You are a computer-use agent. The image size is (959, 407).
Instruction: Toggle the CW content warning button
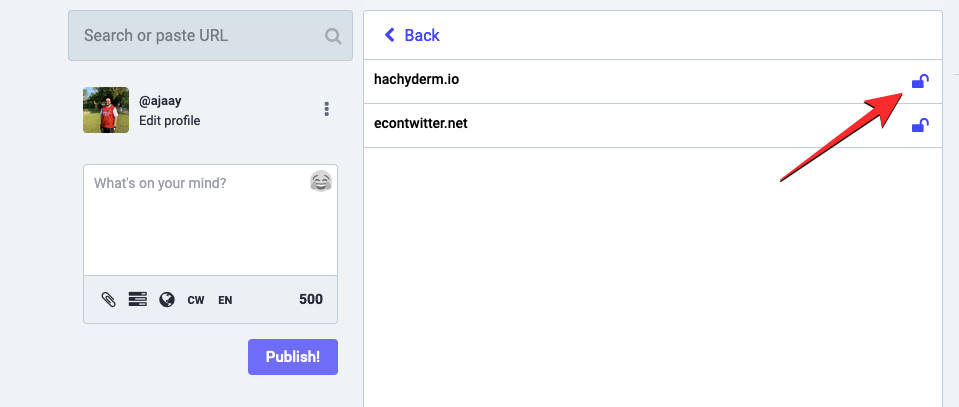point(196,300)
